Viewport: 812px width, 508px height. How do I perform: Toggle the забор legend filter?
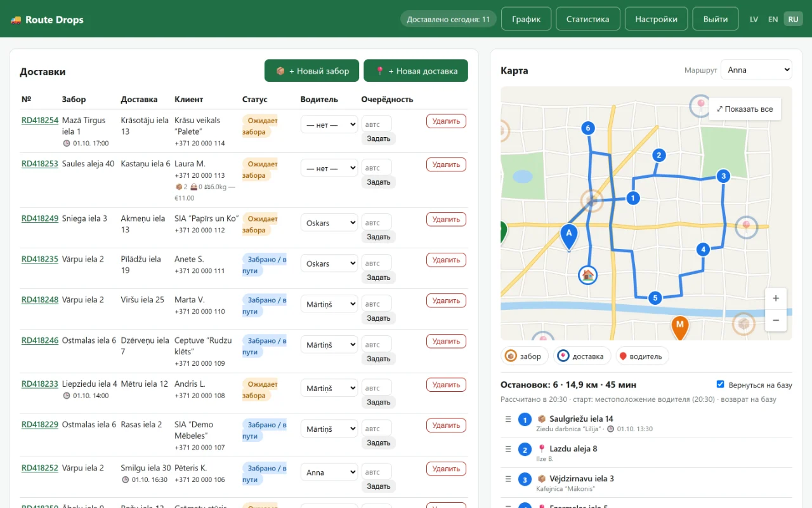point(523,356)
